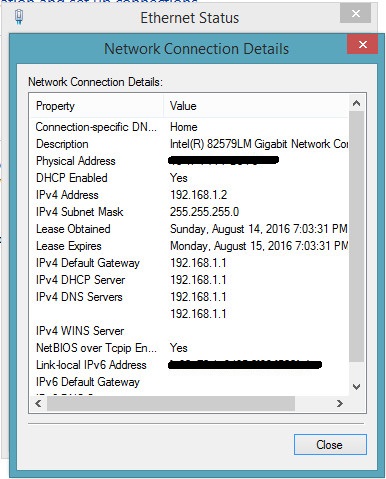The image size is (386, 479).
Task: Close Network Connection Details with red X
Action: (363, 44)
